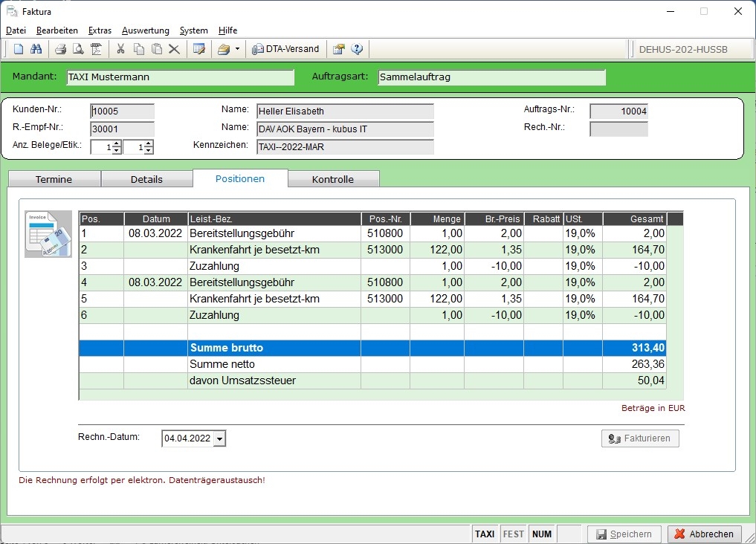
Task: Click the Fakturieren button
Action: pyautogui.click(x=640, y=438)
